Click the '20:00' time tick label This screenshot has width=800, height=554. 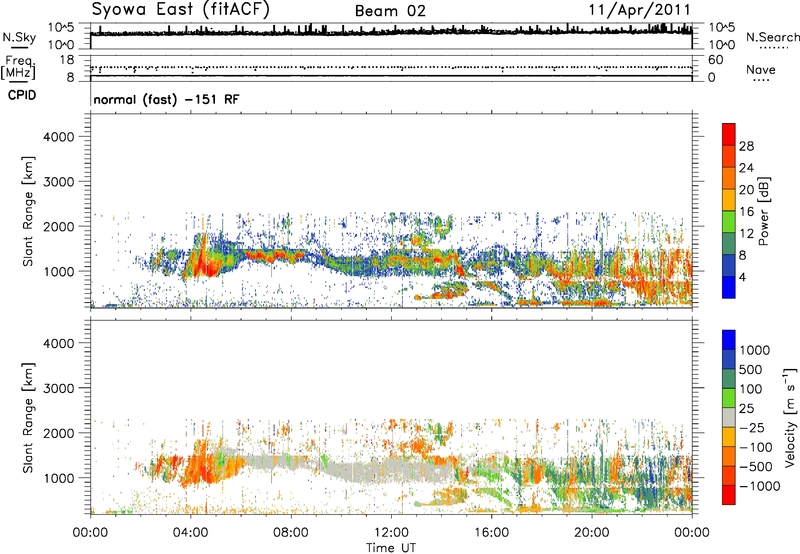click(x=592, y=533)
